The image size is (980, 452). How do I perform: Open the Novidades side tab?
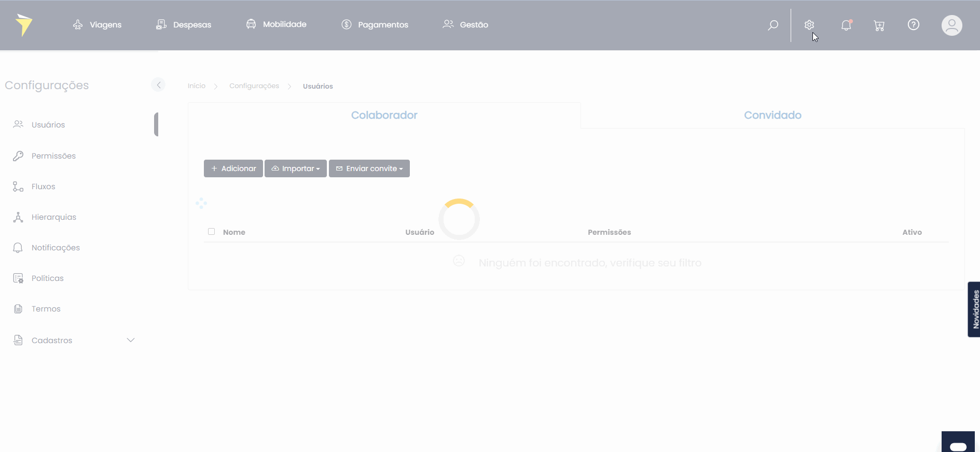point(974,309)
